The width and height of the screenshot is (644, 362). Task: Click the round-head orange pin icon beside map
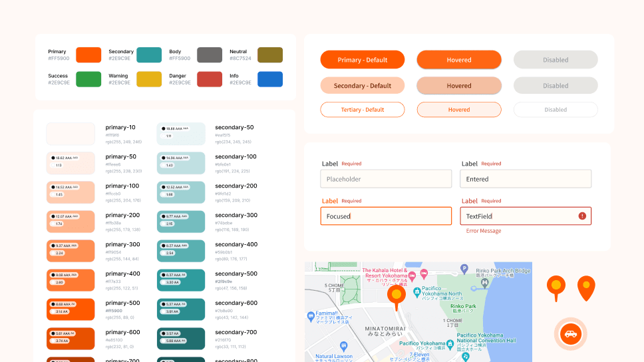pyautogui.click(x=556, y=288)
